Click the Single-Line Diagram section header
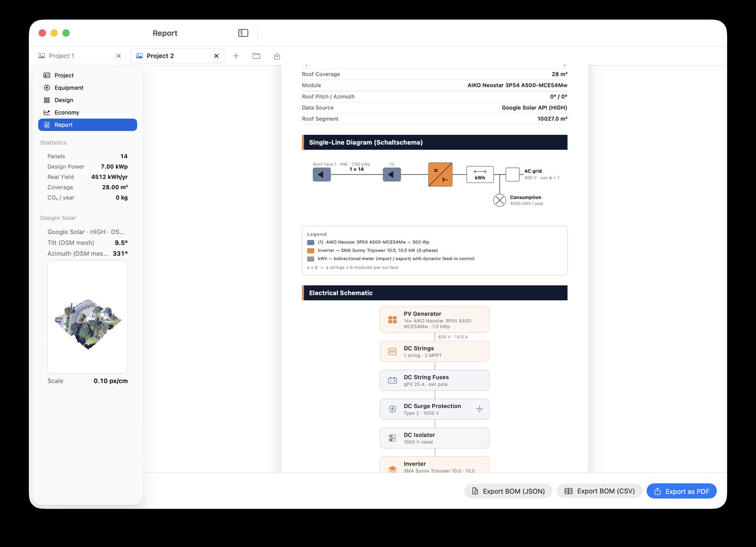Image resolution: width=756 pixels, height=547 pixels. 434,142
